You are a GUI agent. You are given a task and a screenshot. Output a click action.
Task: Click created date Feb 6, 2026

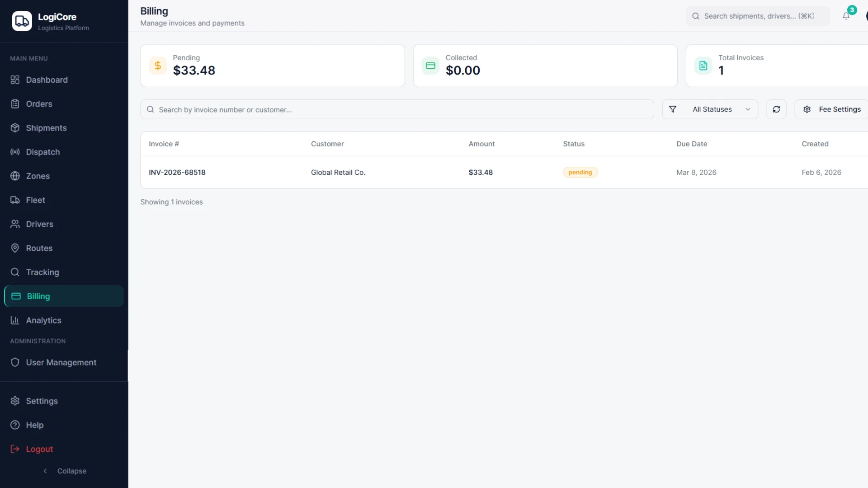(821, 172)
